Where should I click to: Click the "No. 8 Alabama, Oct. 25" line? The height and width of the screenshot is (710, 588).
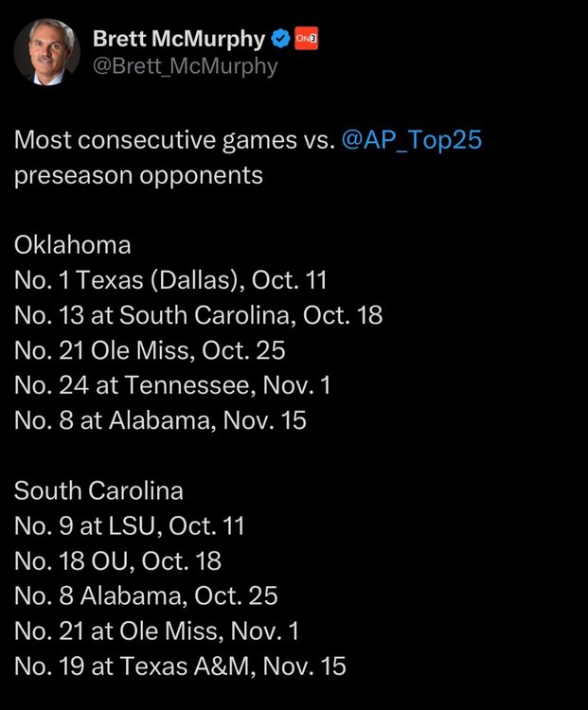[x=146, y=595]
